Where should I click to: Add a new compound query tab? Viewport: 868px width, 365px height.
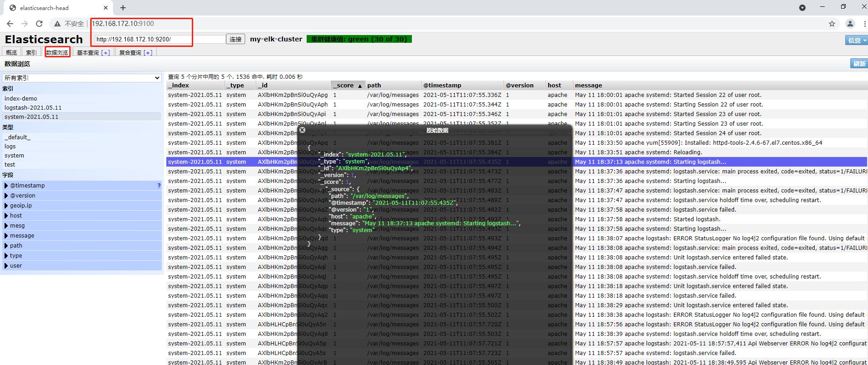tap(148, 52)
